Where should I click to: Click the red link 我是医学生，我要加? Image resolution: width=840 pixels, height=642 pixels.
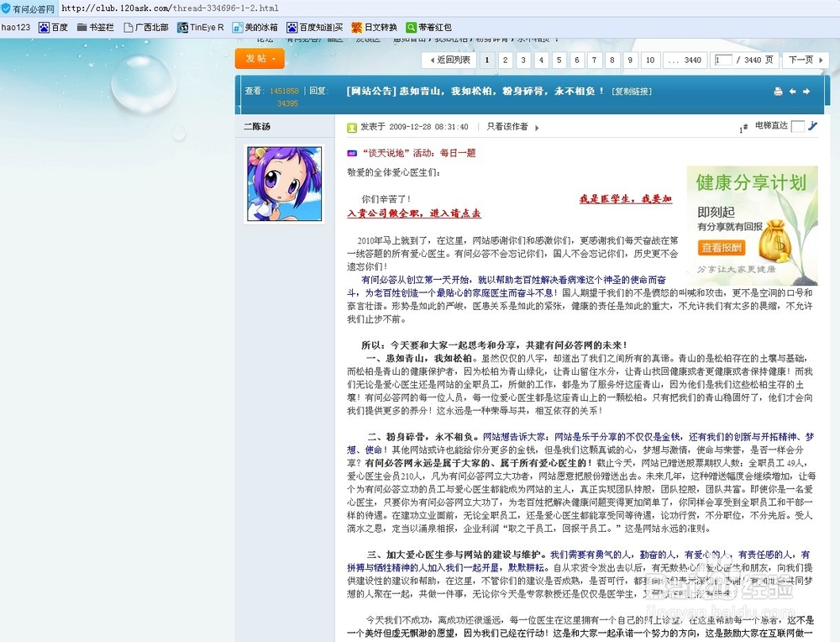(625, 199)
